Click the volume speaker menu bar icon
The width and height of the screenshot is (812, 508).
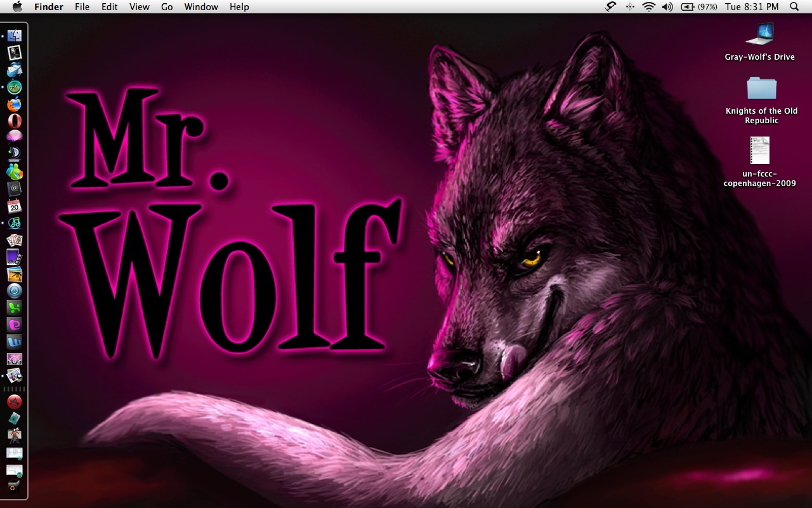(667, 7)
